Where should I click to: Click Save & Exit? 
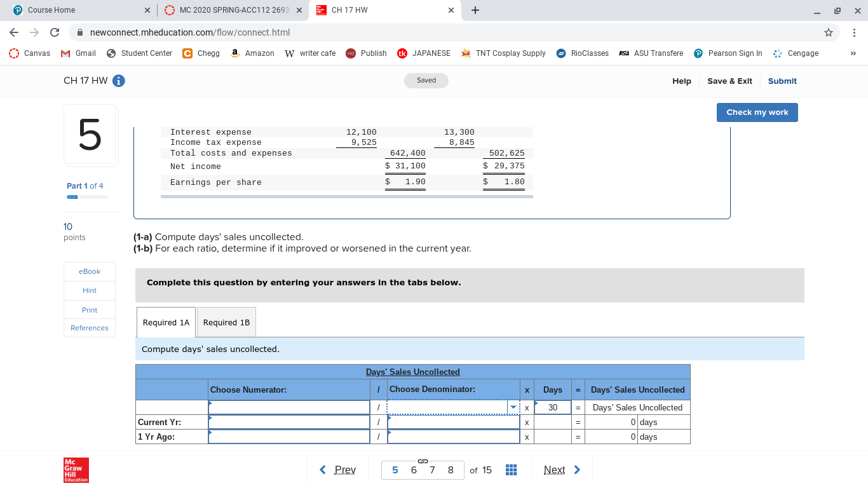click(729, 81)
